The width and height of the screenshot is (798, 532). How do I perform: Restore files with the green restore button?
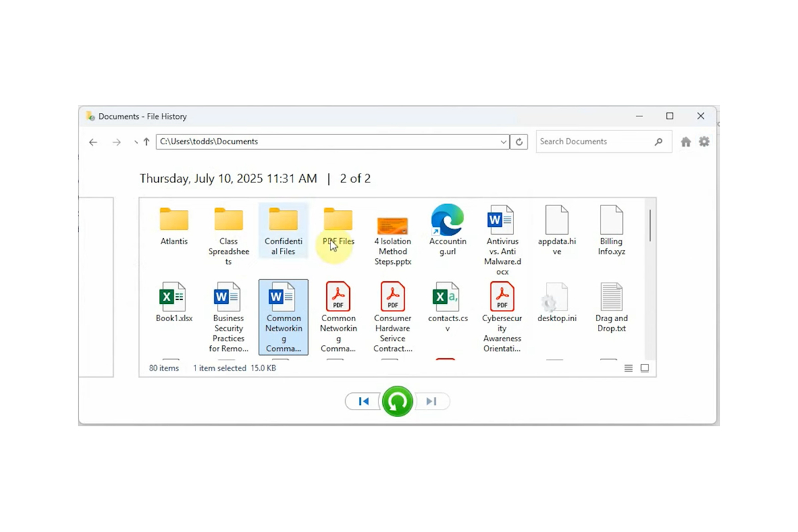coord(397,401)
